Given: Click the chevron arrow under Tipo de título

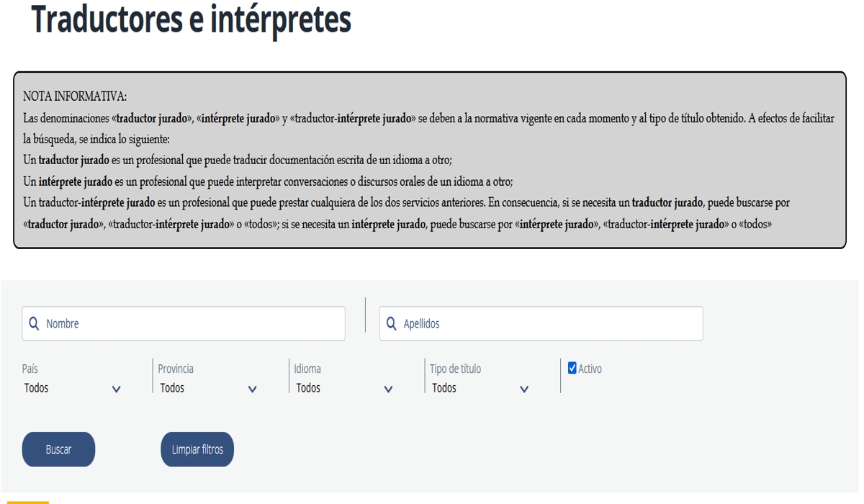Looking at the screenshot, I should click(524, 390).
